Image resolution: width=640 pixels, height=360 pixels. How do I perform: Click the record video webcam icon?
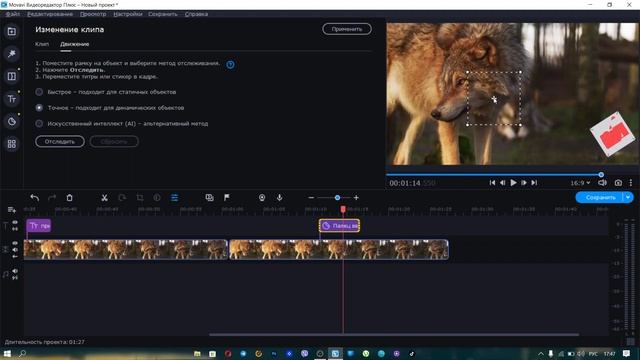click(262, 198)
